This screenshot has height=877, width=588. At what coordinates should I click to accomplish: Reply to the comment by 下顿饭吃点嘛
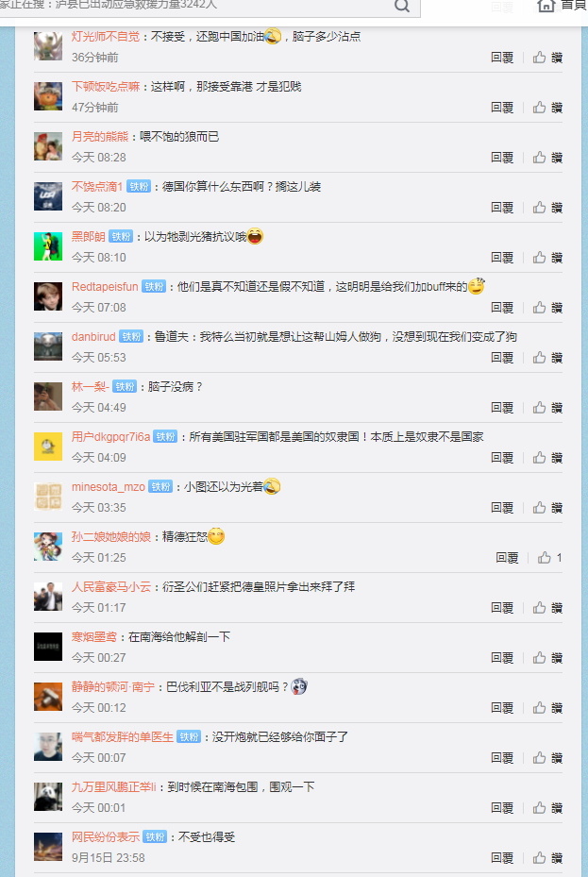click(x=502, y=108)
